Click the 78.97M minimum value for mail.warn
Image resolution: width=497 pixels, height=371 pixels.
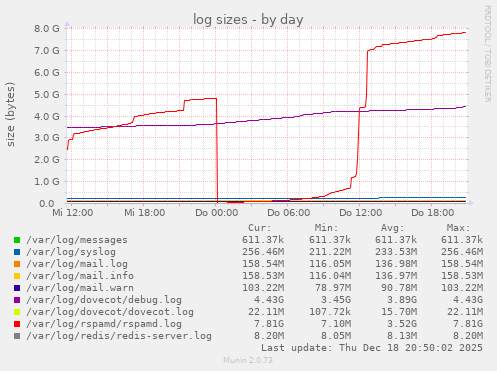coord(333,288)
